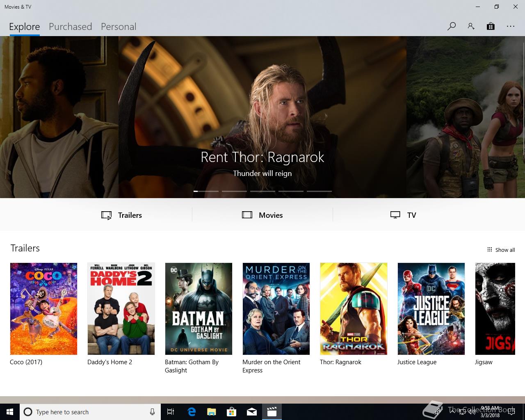Click the Movies & TV taskbar icon

[x=272, y=412]
